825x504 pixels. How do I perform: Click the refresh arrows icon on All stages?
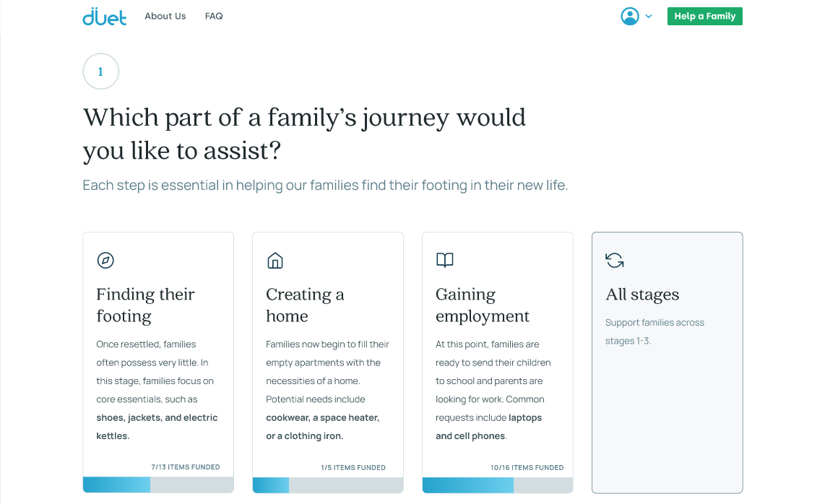pyautogui.click(x=615, y=260)
